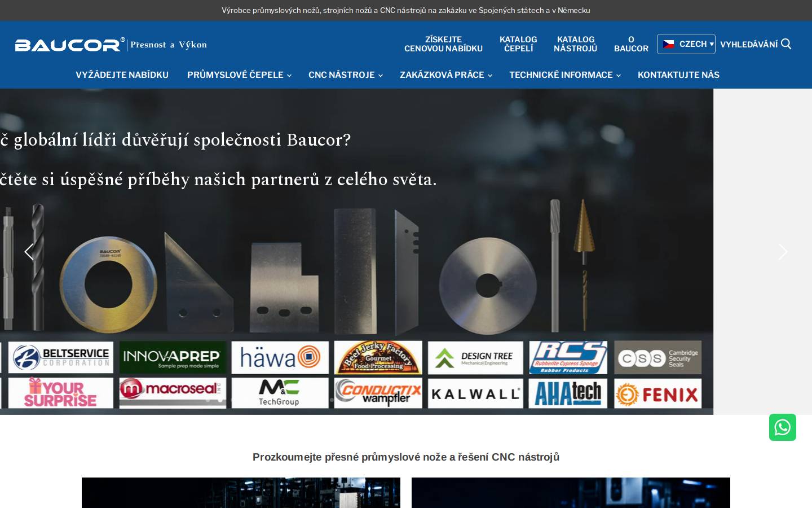Click the Fenix logo
Viewport: 812px width, 508px height.
pyautogui.click(x=657, y=393)
